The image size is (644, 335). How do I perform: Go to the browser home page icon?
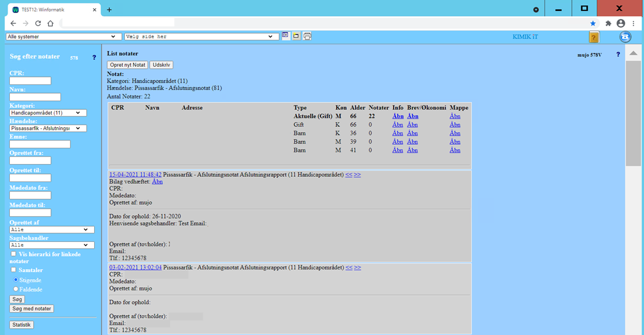click(51, 23)
